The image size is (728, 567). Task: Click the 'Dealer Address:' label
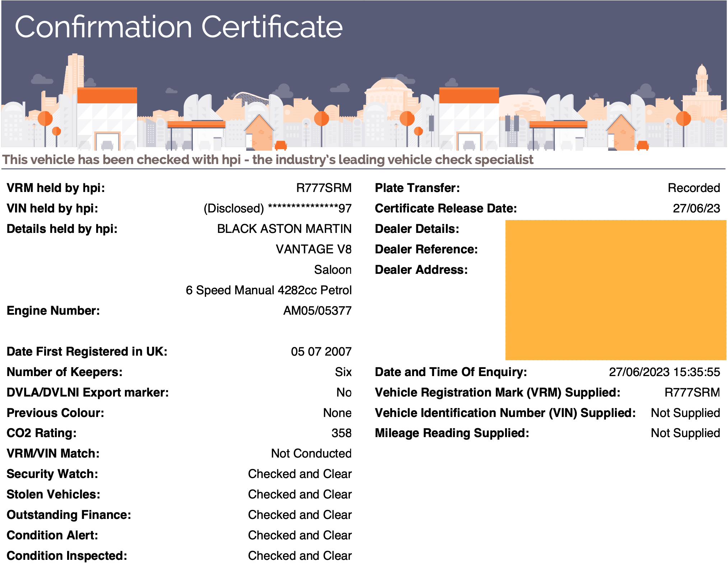pos(421,270)
